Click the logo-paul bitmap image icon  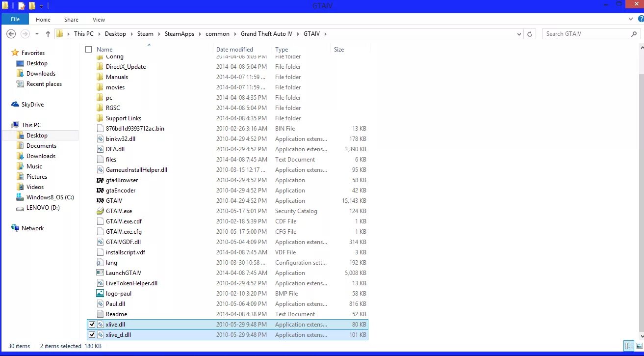click(101, 294)
